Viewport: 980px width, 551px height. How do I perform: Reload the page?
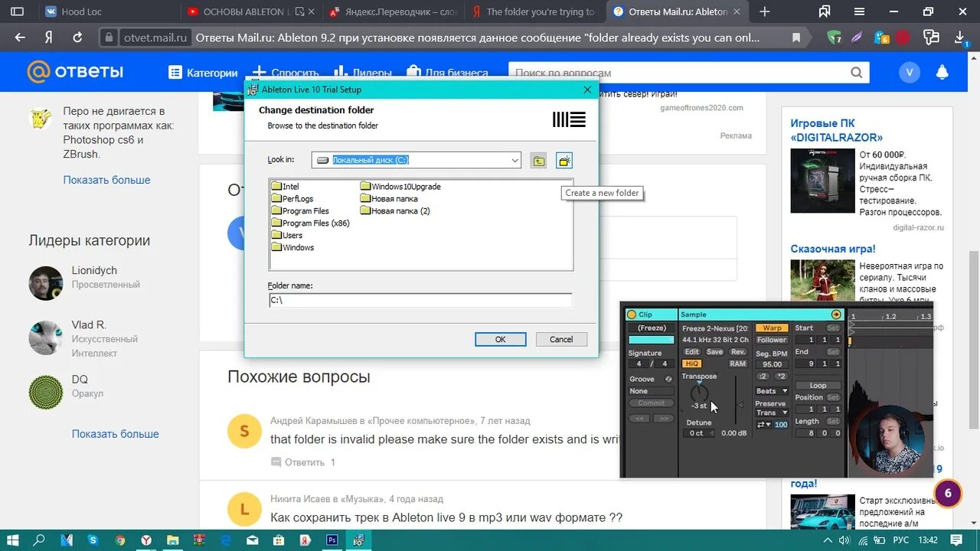point(77,37)
